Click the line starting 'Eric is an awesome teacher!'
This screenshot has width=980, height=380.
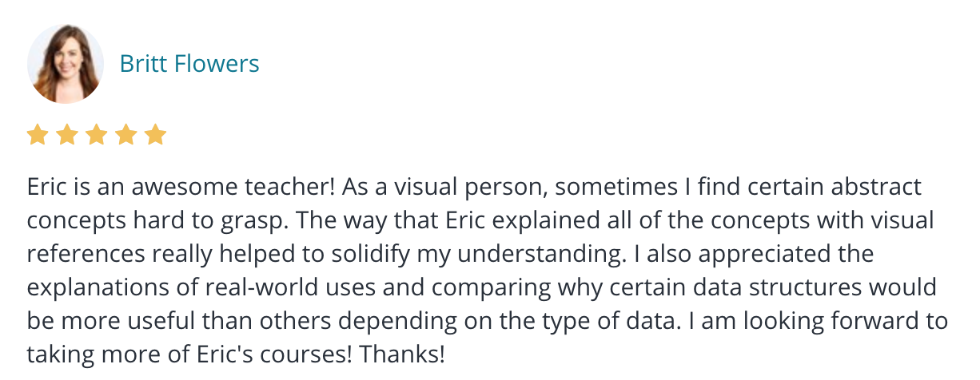coord(474,188)
